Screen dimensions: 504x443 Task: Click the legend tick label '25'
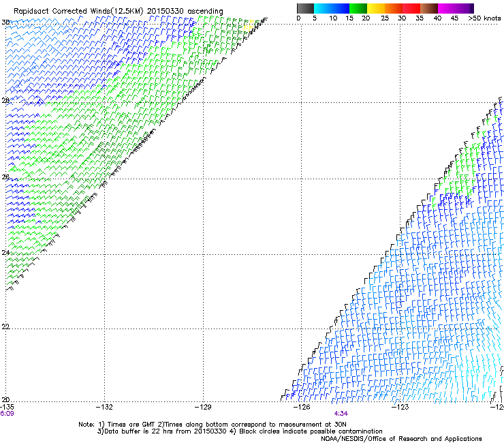pos(385,18)
